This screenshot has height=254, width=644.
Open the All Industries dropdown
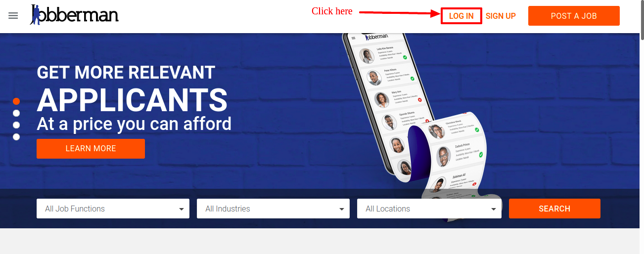click(x=273, y=209)
